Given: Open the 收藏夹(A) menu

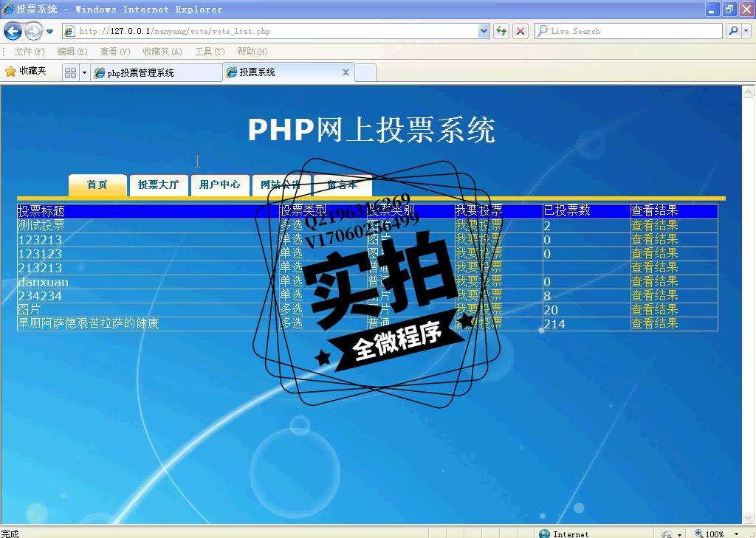Looking at the screenshot, I should [162, 52].
